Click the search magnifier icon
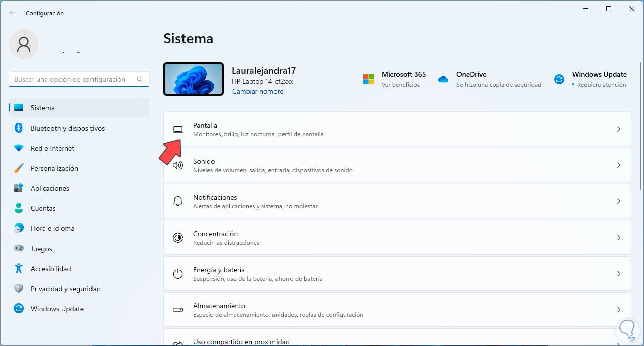This screenshot has height=346, width=644. click(140, 79)
